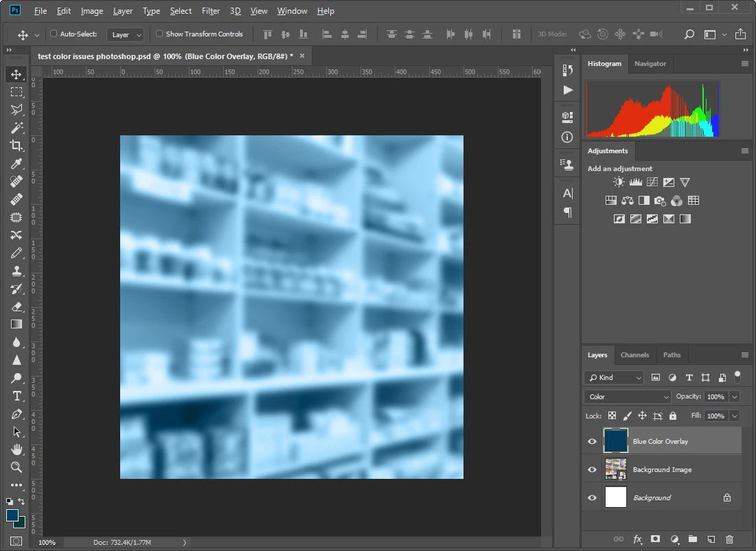The width and height of the screenshot is (756, 551).
Task: Toggle lock position
Action: click(x=642, y=416)
